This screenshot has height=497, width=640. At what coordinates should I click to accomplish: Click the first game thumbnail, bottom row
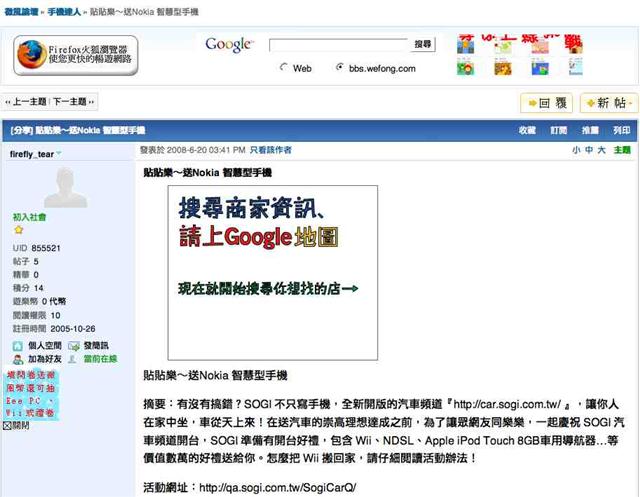(465, 67)
